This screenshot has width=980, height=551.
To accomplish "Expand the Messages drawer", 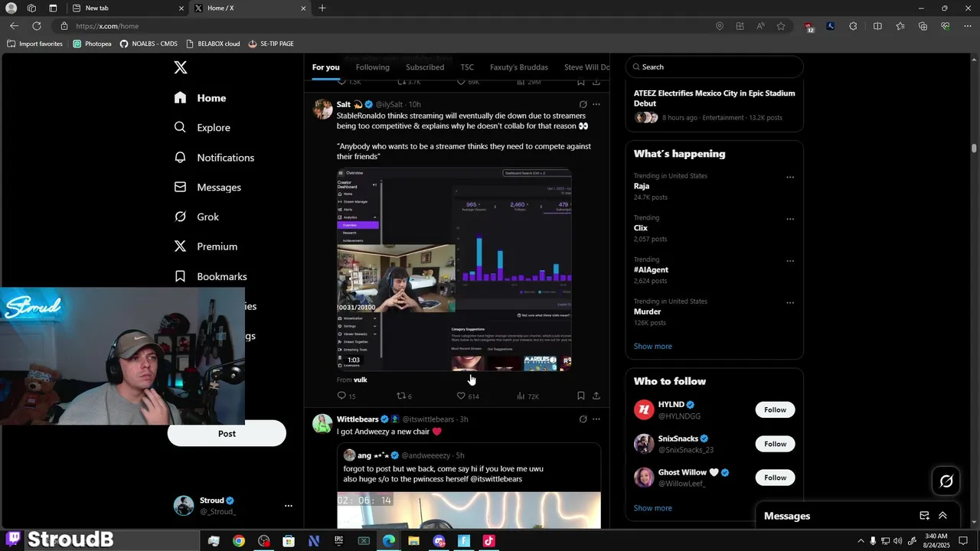I will [942, 516].
